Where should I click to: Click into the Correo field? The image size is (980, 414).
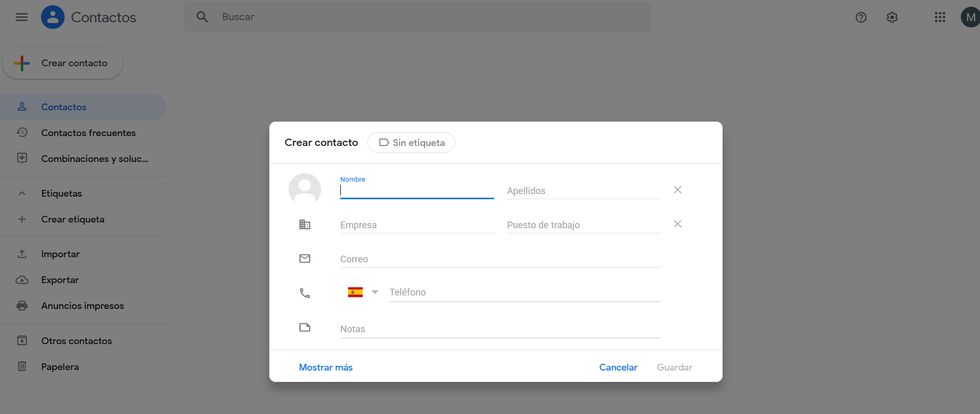point(500,259)
